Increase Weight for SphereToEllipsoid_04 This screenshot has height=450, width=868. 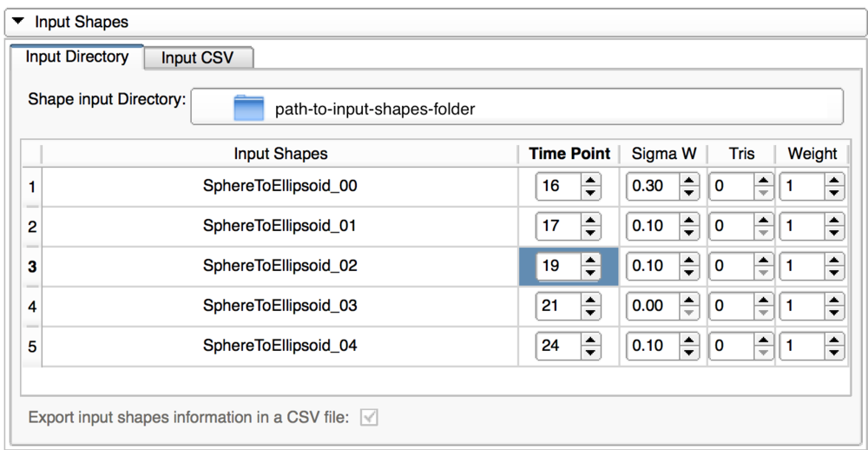[834, 340]
